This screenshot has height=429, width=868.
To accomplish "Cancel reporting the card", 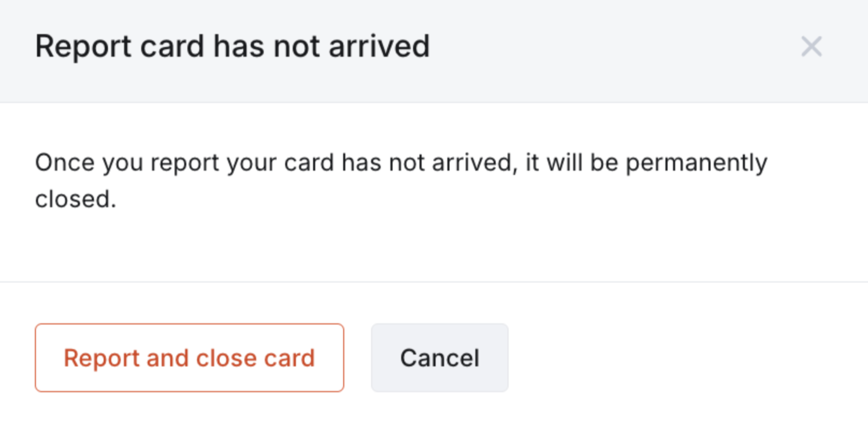I will coord(439,358).
